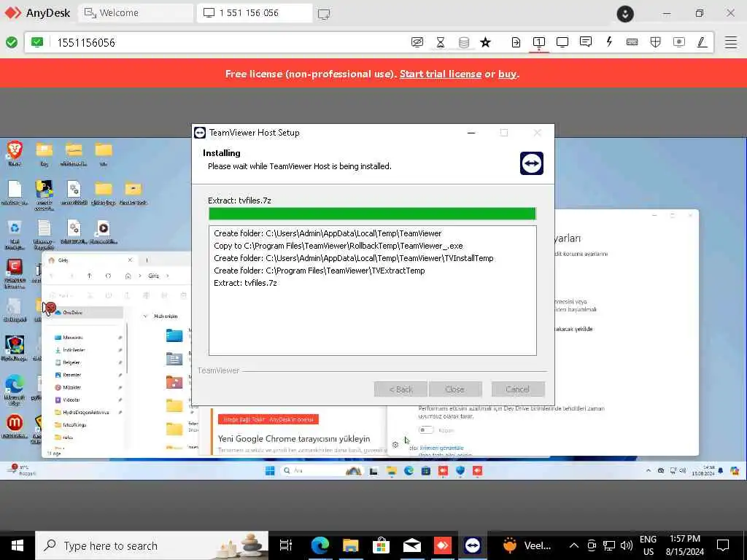Select HydraDragonAntivirus folder in Explorer sidebar

click(86, 412)
